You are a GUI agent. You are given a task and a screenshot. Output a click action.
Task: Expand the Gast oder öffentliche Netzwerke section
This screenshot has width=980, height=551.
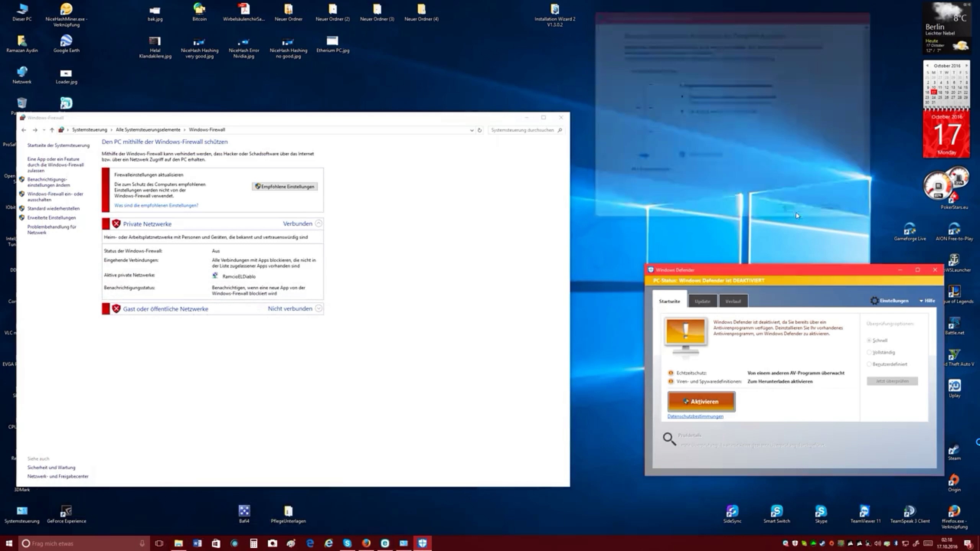318,309
